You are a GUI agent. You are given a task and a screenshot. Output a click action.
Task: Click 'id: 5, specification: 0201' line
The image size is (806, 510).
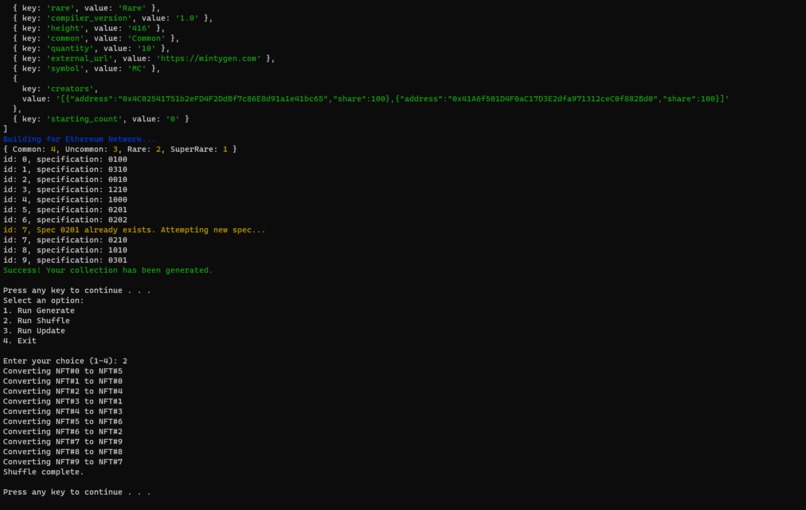click(x=65, y=210)
